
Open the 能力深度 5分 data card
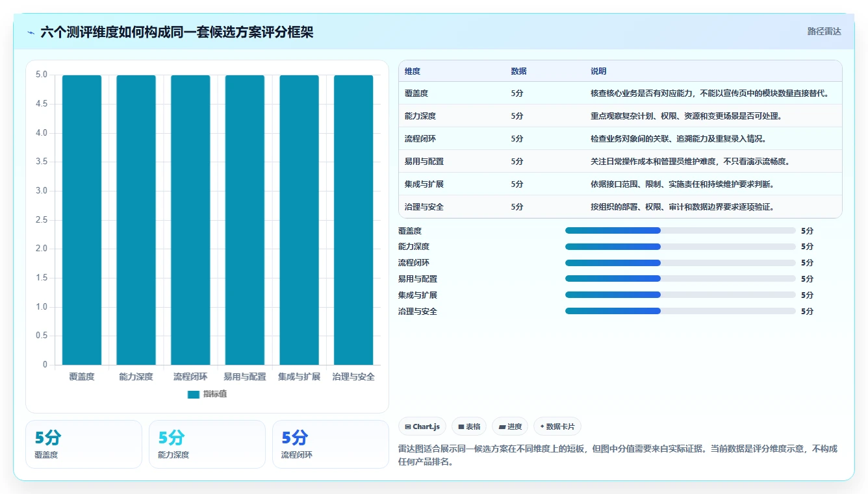tap(207, 444)
